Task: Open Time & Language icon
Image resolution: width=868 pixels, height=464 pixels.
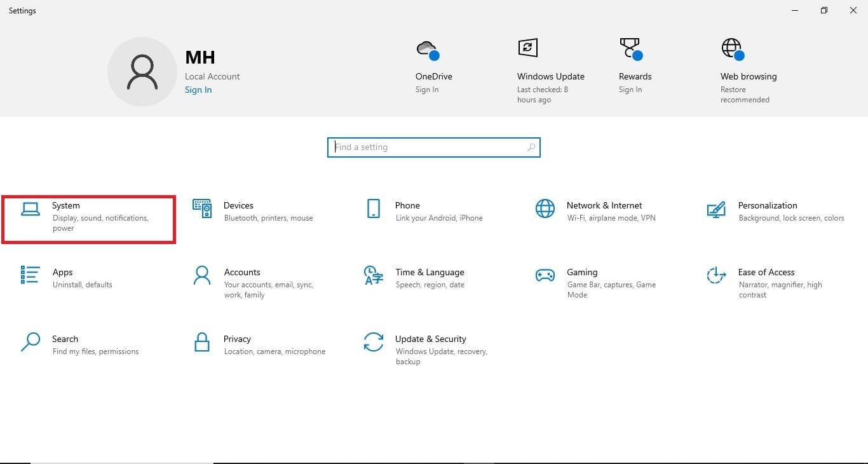Action: pos(374,275)
